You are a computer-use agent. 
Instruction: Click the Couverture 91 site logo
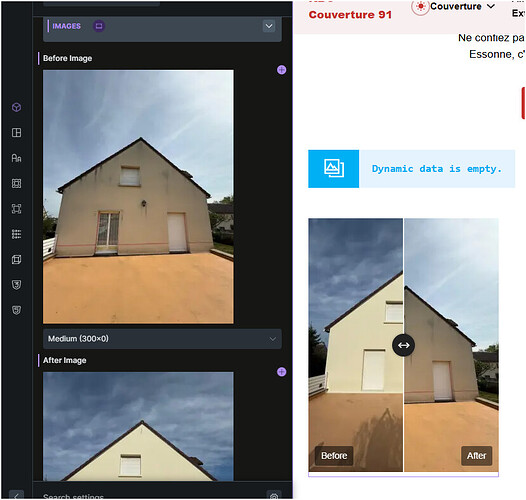point(350,14)
